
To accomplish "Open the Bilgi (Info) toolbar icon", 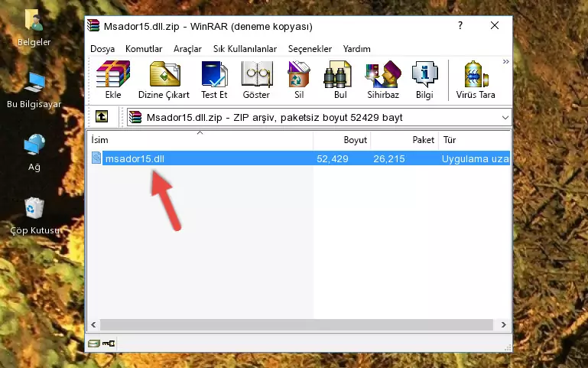I will pyautogui.click(x=424, y=74).
